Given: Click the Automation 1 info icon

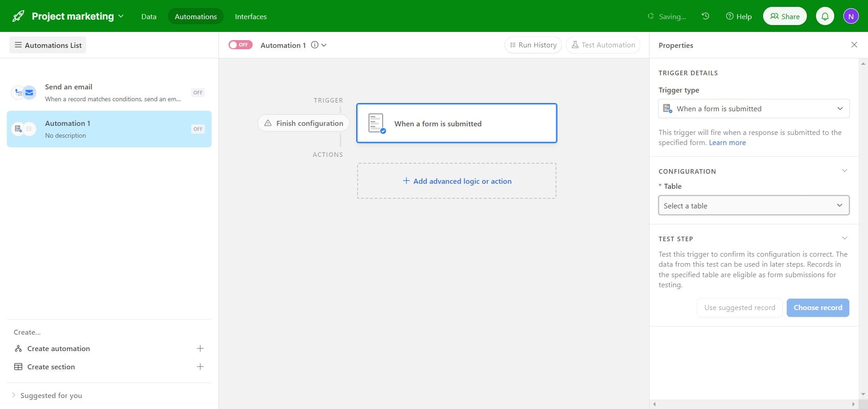Looking at the screenshot, I should point(315,45).
